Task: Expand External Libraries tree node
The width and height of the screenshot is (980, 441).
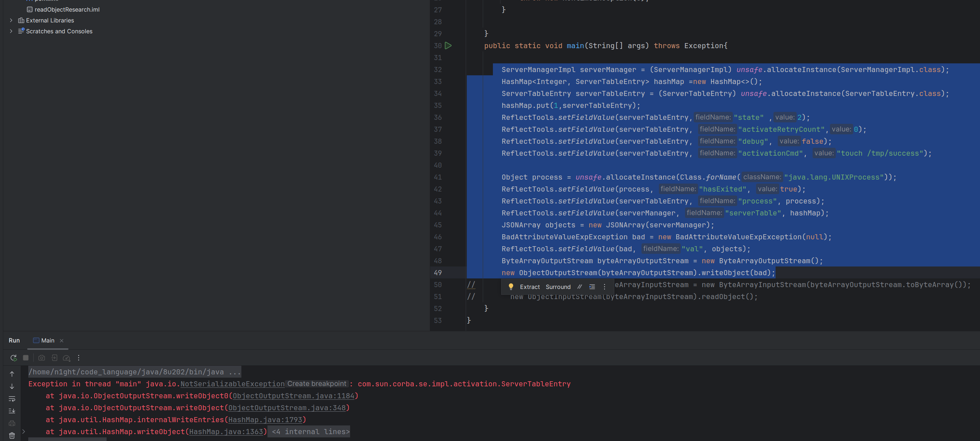Action: pyautogui.click(x=11, y=20)
